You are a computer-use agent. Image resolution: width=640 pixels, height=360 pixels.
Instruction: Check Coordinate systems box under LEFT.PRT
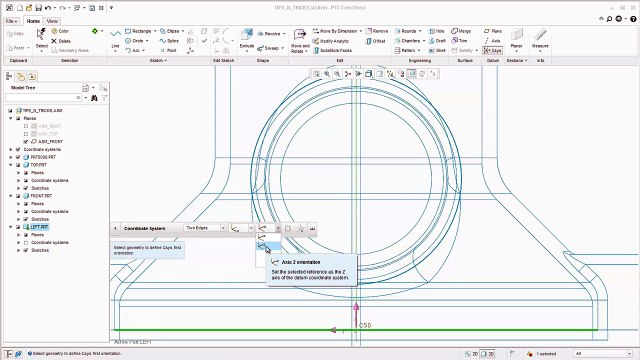click(26, 242)
